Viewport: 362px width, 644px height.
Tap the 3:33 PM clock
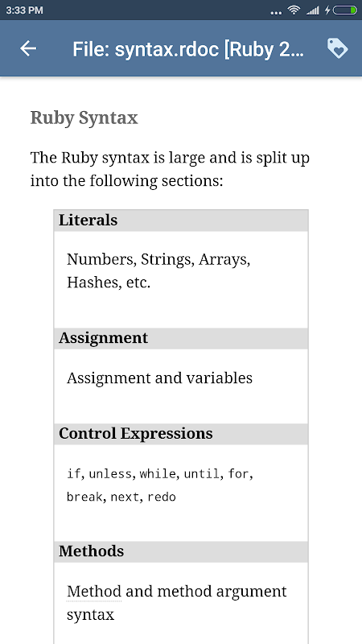pos(24,10)
